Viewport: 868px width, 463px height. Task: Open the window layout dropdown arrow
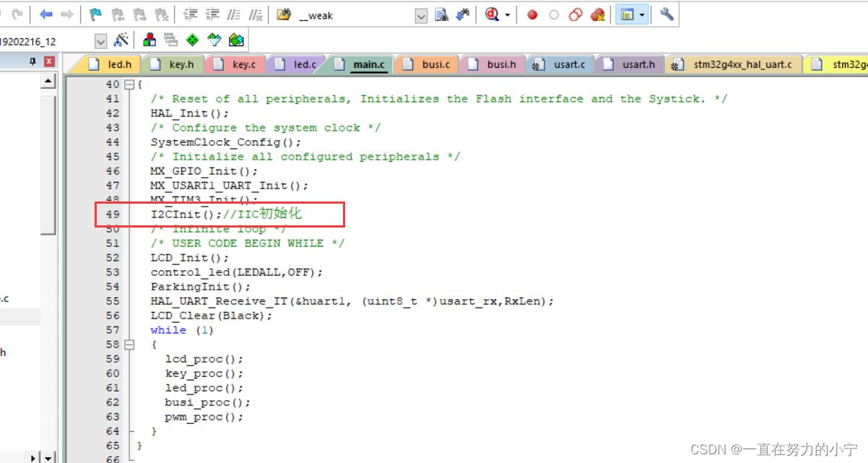[642, 14]
